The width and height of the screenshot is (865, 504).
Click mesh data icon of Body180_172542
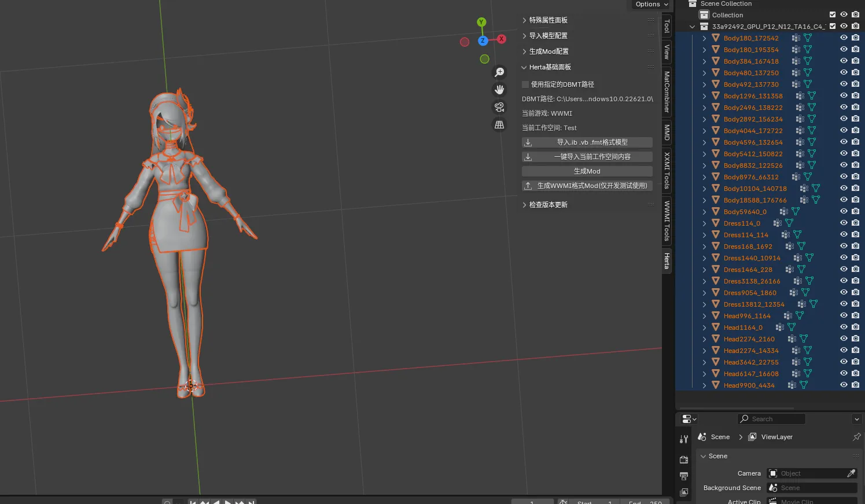click(808, 38)
